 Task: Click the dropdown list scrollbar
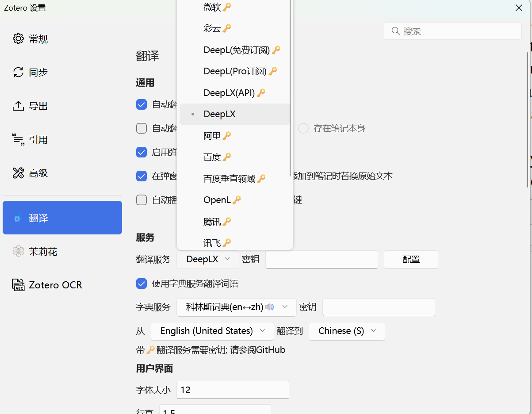click(291, 88)
